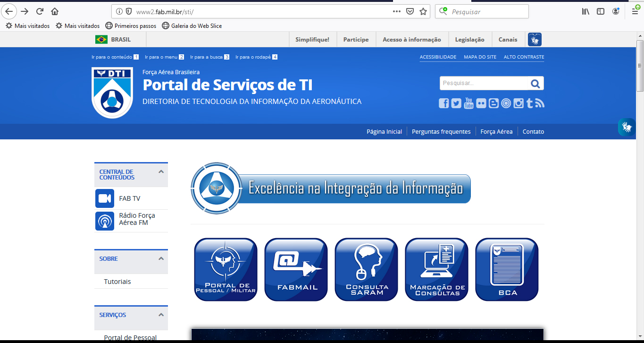
Task: Collapse the Serviços section
Action: [161, 315]
